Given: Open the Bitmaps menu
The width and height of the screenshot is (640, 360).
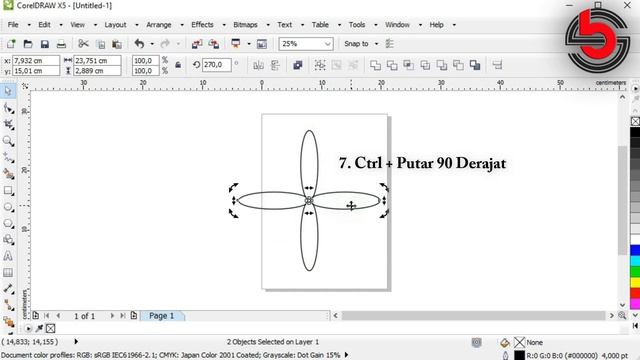Looking at the screenshot, I should pos(245,24).
